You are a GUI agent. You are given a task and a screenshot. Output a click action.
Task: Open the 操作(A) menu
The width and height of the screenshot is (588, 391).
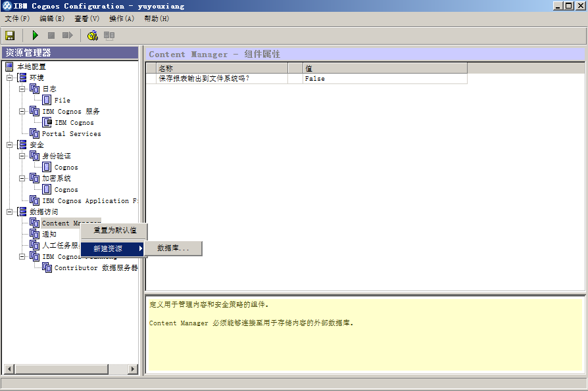[122, 18]
